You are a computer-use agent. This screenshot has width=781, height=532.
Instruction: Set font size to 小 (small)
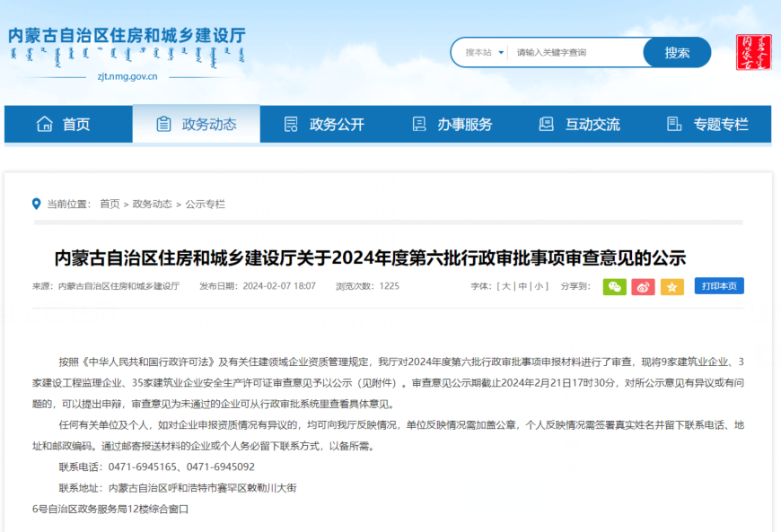point(540,286)
